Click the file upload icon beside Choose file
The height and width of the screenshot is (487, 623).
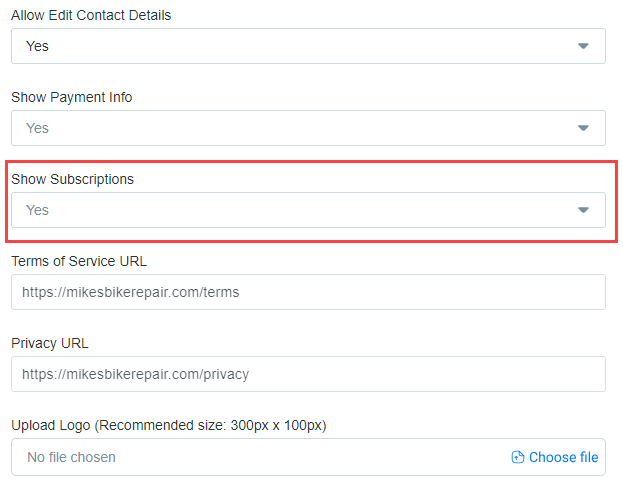coord(517,458)
